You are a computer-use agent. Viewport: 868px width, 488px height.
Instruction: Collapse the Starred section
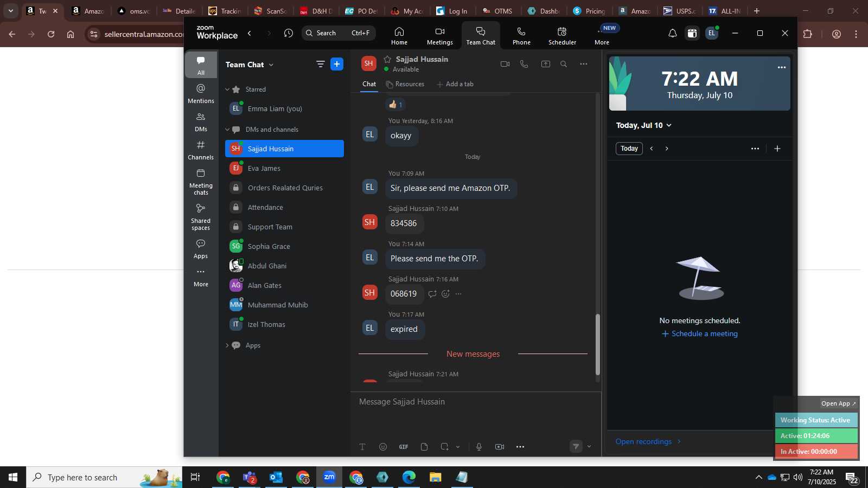click(227, 89)
